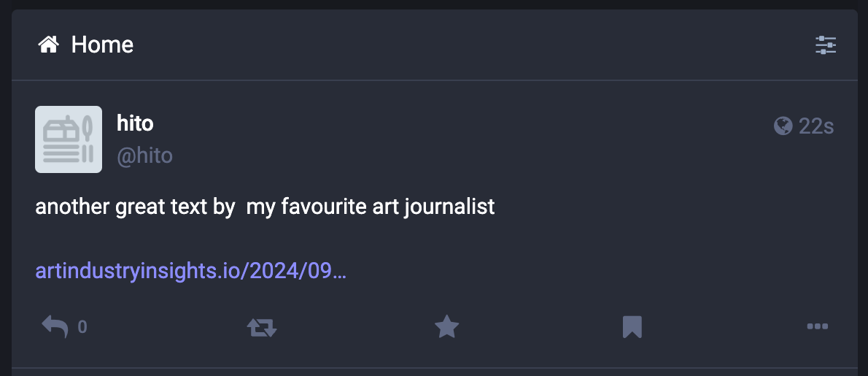Click the display name hito

click(x=135, y=123)
